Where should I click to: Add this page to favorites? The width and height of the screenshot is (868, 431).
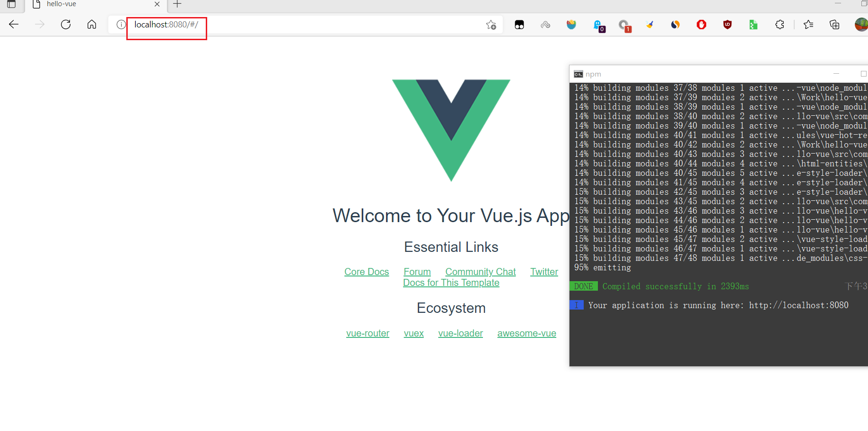coord(491,25)
